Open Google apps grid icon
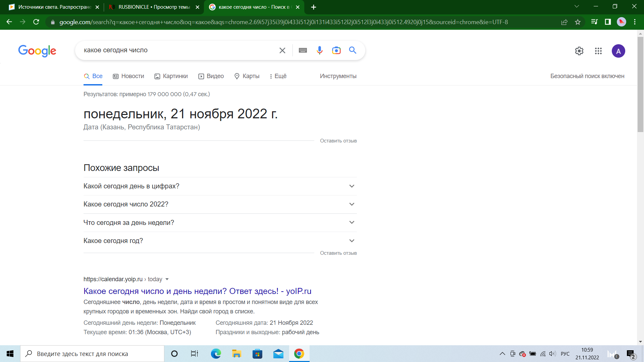The image size is (644, 362). pyautogui.click(x=598, y=51)
